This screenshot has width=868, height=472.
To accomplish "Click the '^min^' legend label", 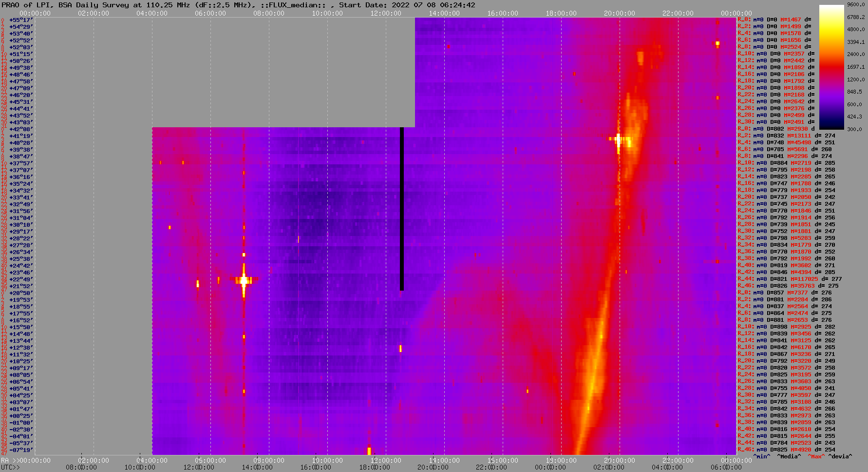I will (762, 456).
